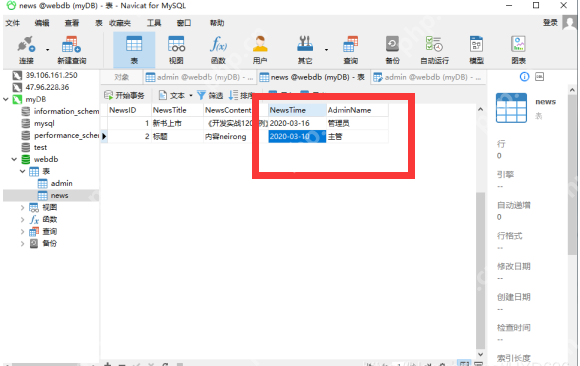Select the information_schema database

(x=66, y=111)
